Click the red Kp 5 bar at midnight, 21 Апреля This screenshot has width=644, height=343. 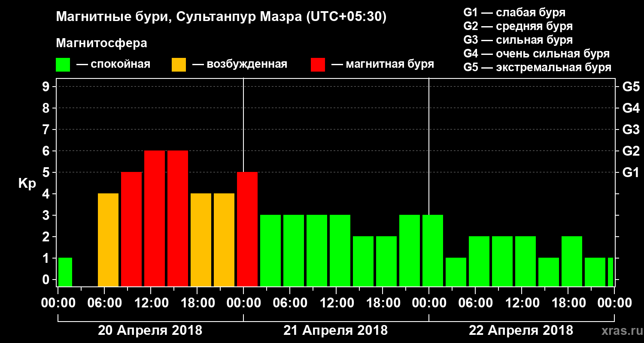pos(247,229)
